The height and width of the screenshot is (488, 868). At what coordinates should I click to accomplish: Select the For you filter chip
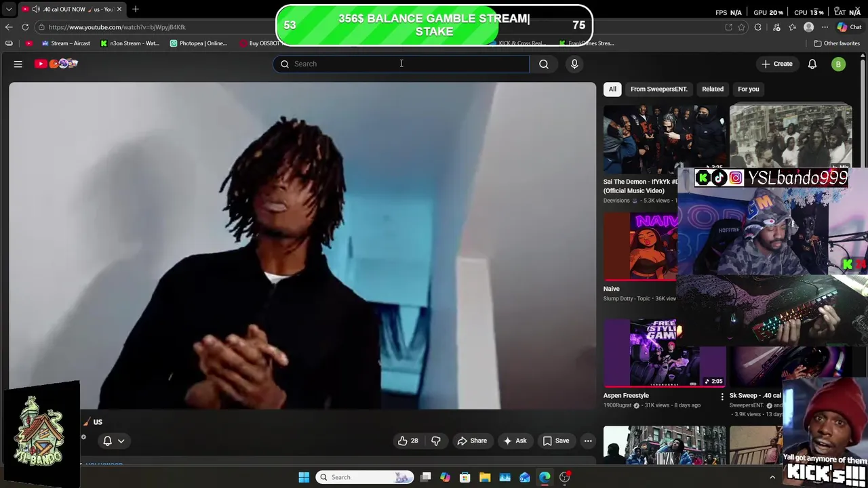click(x=748, y=89)
